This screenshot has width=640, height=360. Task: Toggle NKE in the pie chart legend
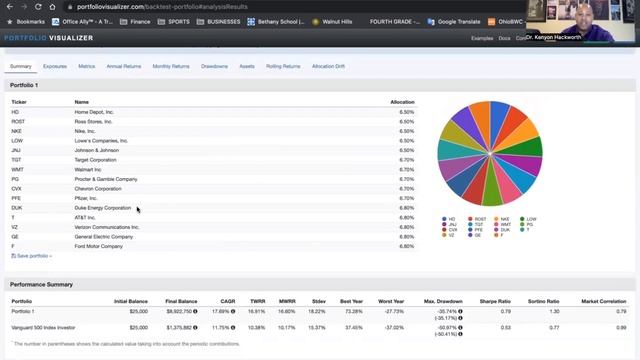502,219
